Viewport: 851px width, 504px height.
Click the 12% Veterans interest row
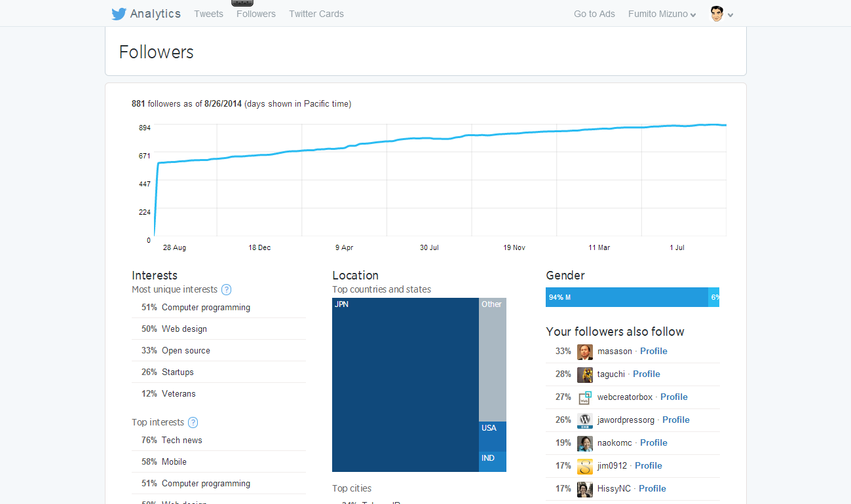point(219,394)
